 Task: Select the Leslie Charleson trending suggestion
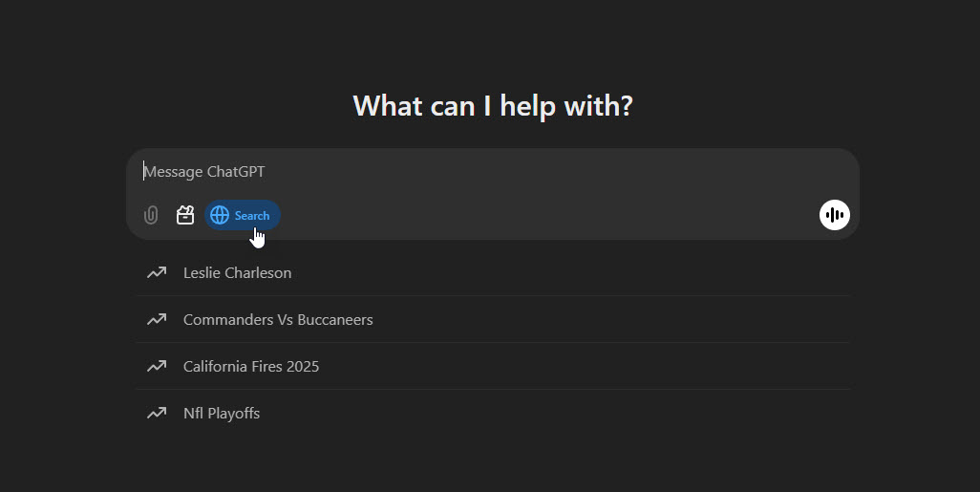click(493, 272)
